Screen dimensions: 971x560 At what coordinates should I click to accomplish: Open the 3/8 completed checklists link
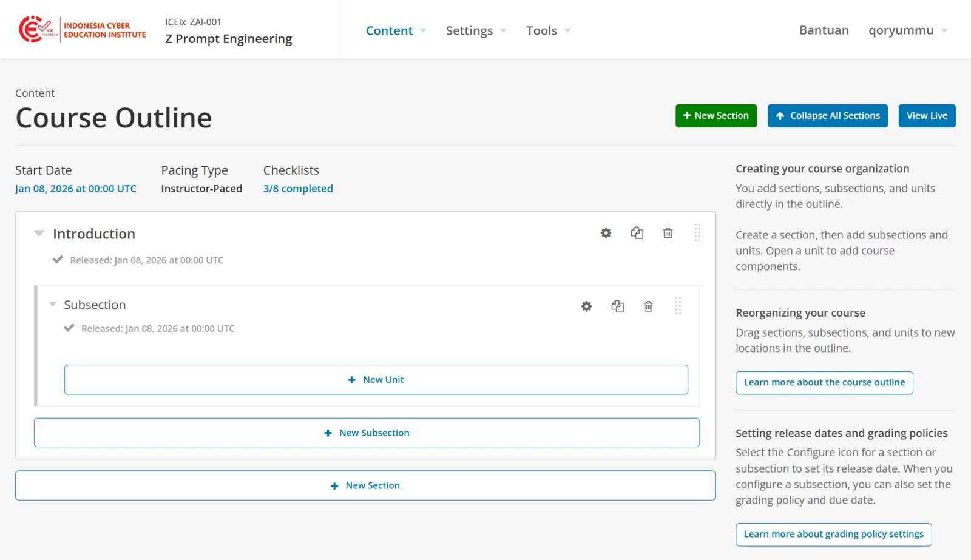tap(298, 189)
